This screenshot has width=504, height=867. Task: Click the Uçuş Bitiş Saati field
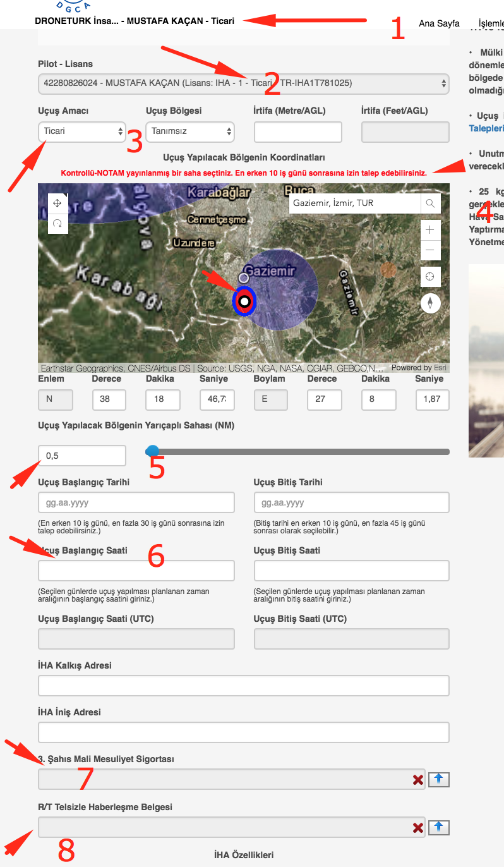352,571
